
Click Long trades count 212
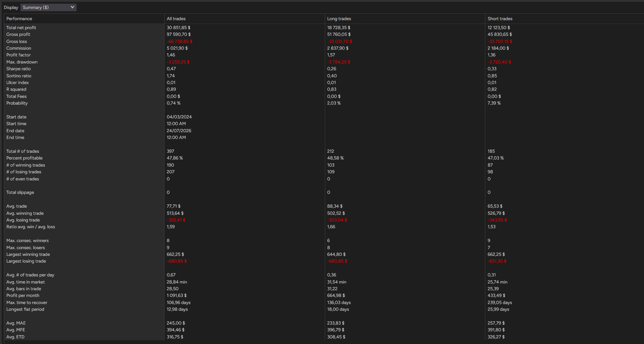[x=331, y=151]
